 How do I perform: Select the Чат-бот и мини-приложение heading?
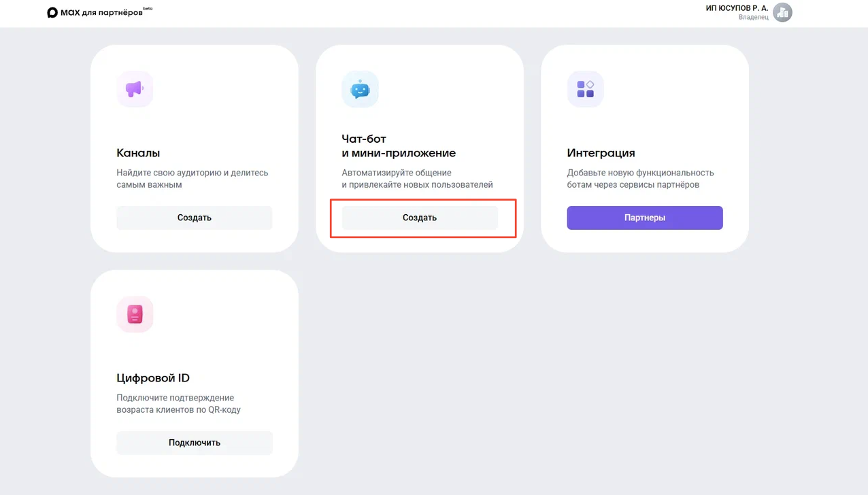click(x=398, y=146)
